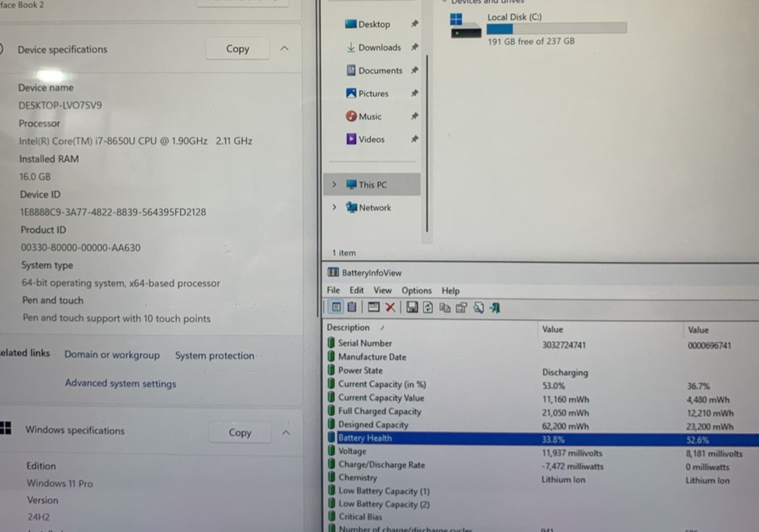This screenshot has height=532, width=759.
Task: Open the File menu in BatteryInfoView
Action: pyautogui.click(x=333, y=290)
